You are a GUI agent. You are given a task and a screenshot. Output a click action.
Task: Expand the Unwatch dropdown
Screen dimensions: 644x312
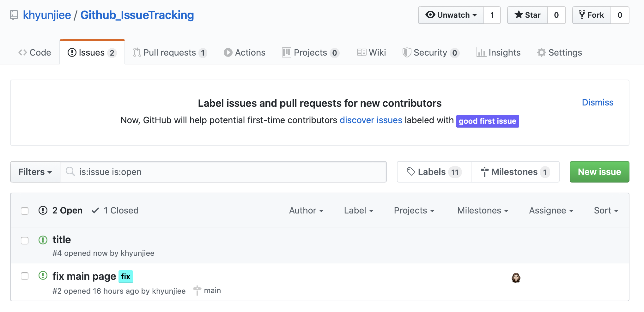[x=451, y=15]
